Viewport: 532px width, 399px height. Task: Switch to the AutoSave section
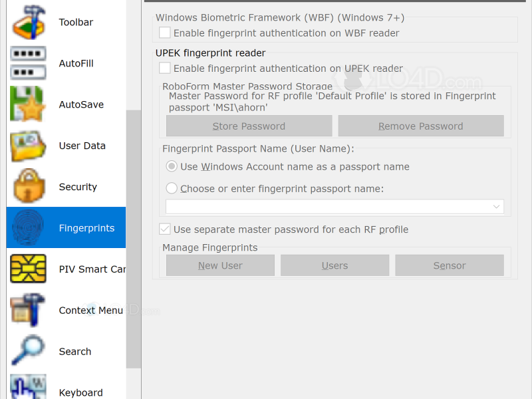(x=81, y=104)
